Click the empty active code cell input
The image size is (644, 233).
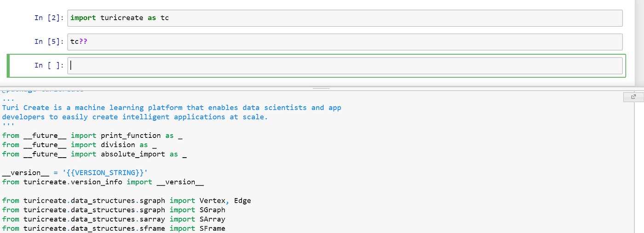(x=345, y=66)
